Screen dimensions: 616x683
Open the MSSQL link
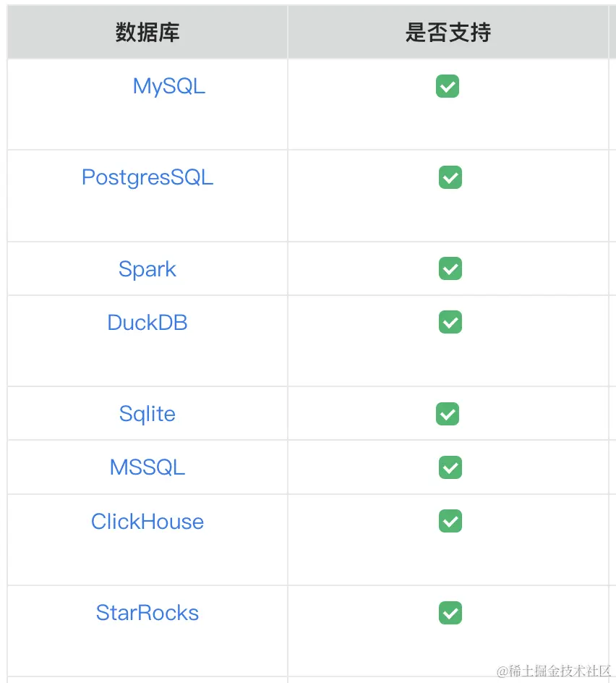click(147, 467)
